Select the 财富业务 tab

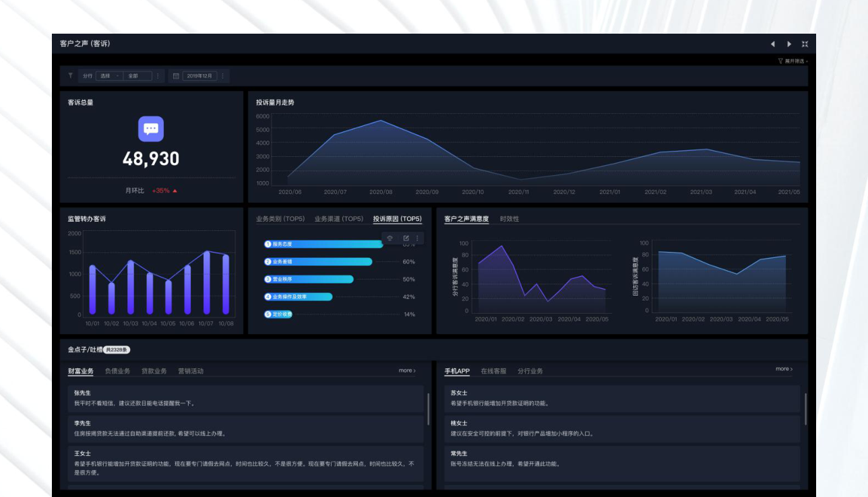point(81,371)
